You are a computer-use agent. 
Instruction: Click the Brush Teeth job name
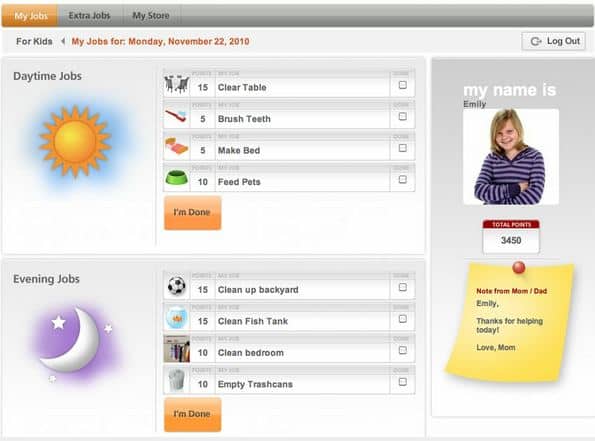[x=244, y=119]
